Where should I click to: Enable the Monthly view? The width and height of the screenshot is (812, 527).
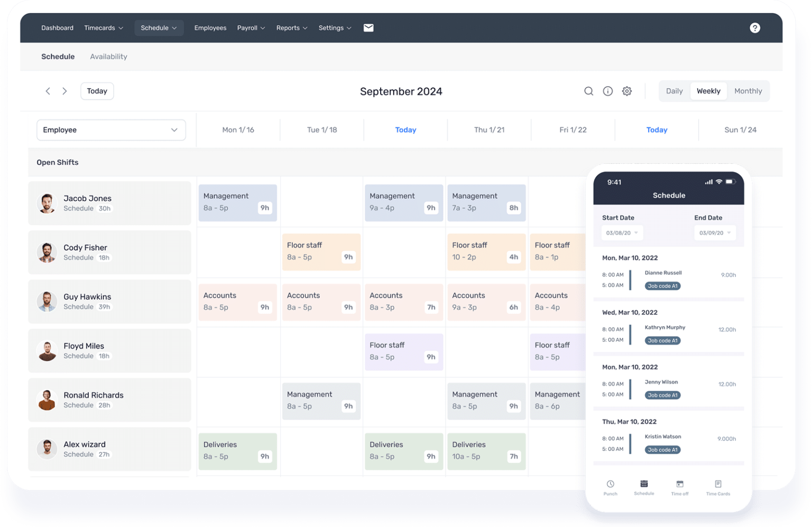pos(748,91)
